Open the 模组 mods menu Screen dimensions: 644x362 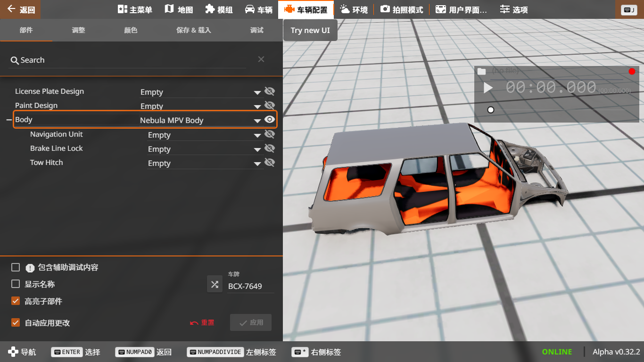(219, 9)
